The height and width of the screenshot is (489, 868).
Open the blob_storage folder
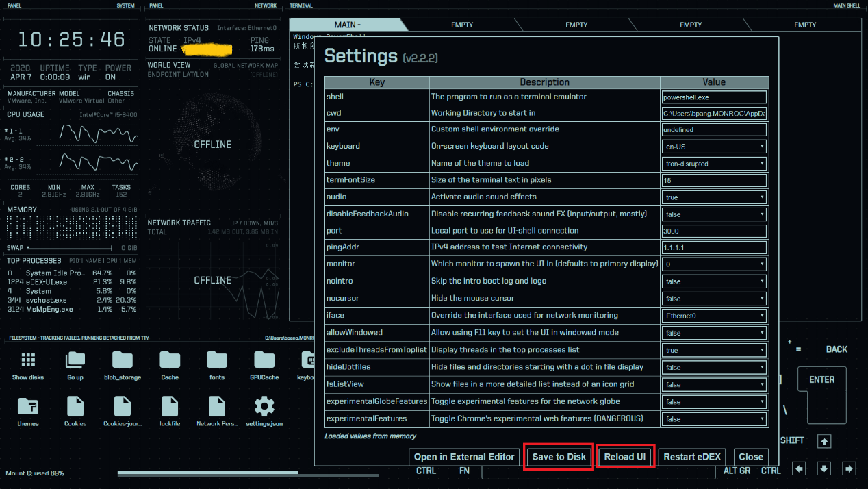(x=123, y=362)
